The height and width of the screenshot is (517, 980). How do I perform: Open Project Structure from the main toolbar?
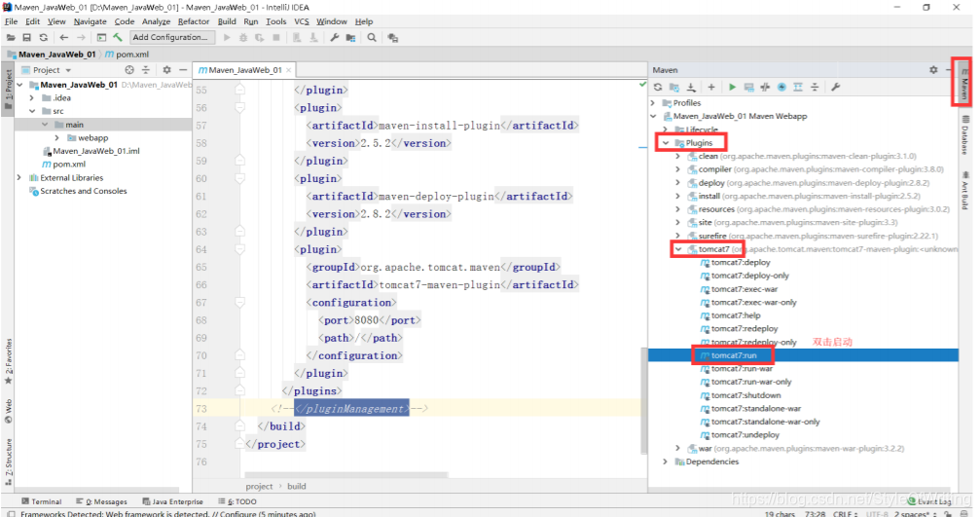350,38
